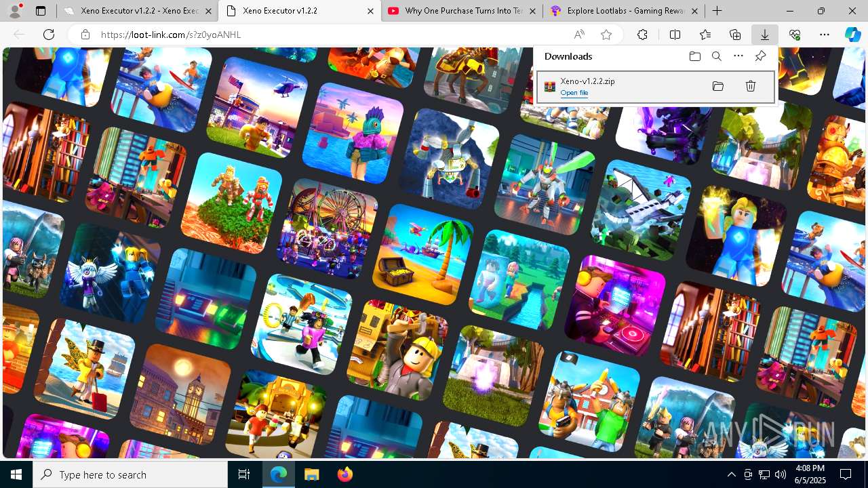Launch Firefox from taskbar
The width and height of the screenshot is (868, 488).
point(344,475)
